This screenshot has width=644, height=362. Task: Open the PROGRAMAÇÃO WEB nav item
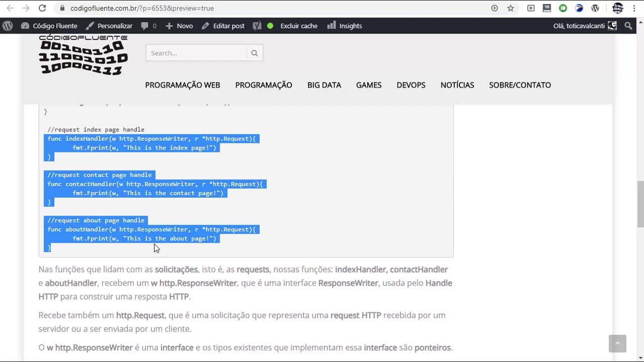[x=183, y=85]
